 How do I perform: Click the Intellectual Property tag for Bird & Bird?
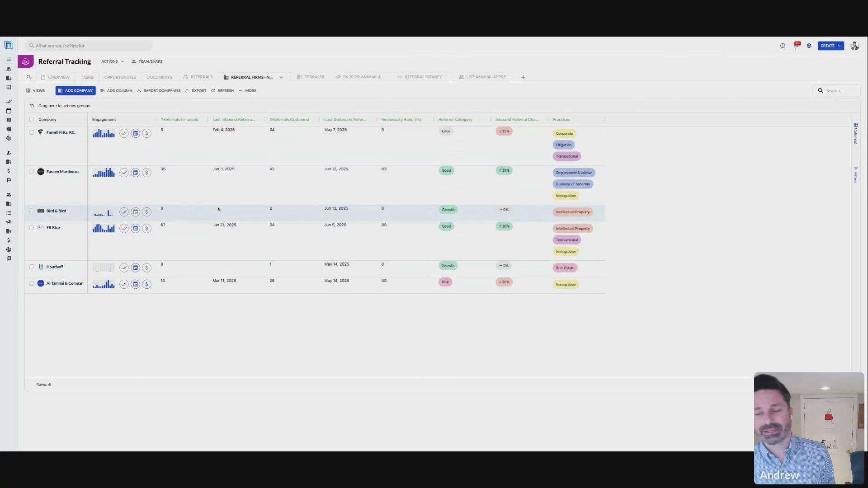573,212
